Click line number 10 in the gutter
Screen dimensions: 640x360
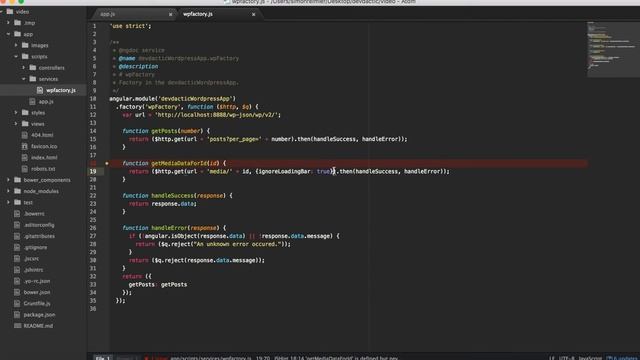click(93, 99)
